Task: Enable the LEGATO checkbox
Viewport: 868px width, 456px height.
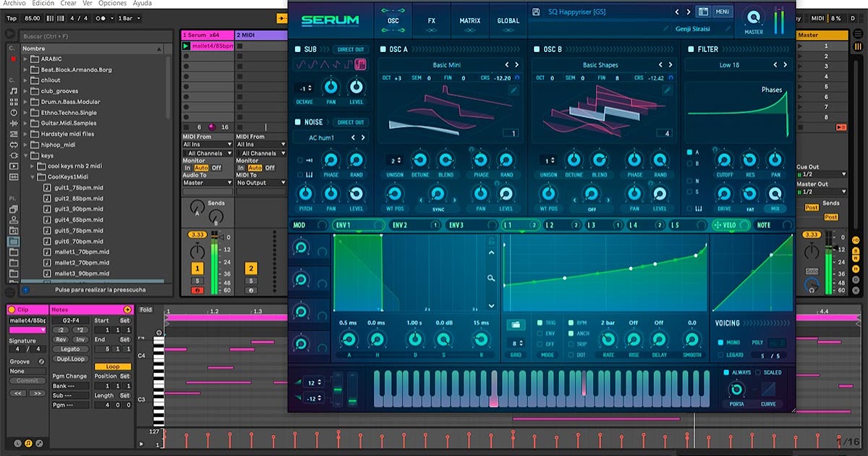Action: (x=720, y=355)
